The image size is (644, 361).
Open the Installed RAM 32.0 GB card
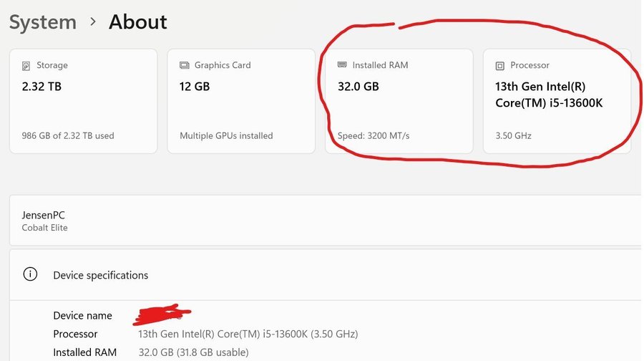click(399, 101)
